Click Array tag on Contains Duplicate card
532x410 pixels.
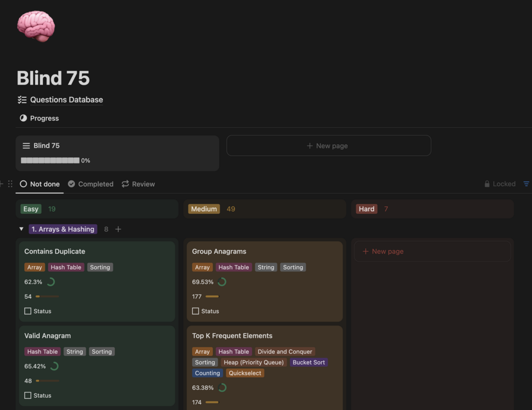pyautogui.click(x=34, y=267)
